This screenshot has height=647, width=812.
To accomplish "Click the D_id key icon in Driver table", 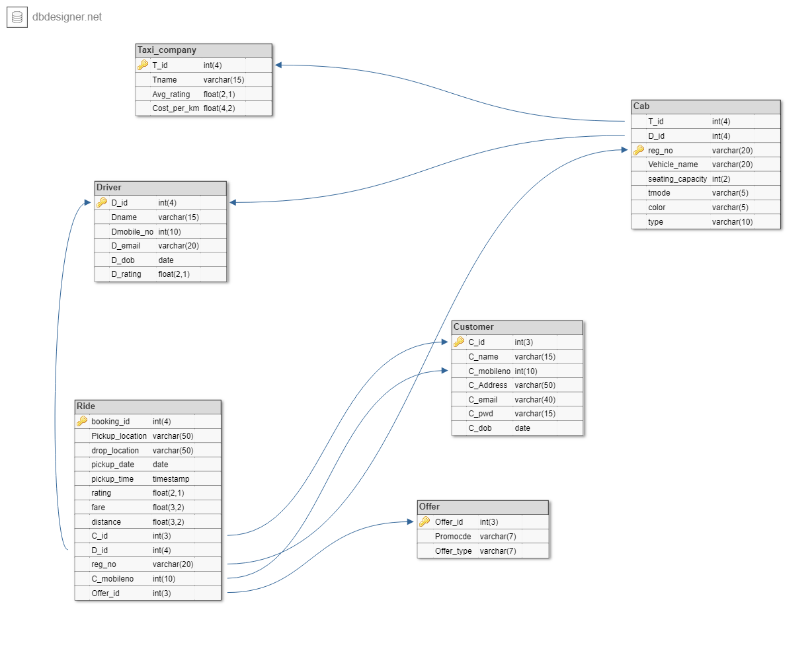I will tap(102, 202).
